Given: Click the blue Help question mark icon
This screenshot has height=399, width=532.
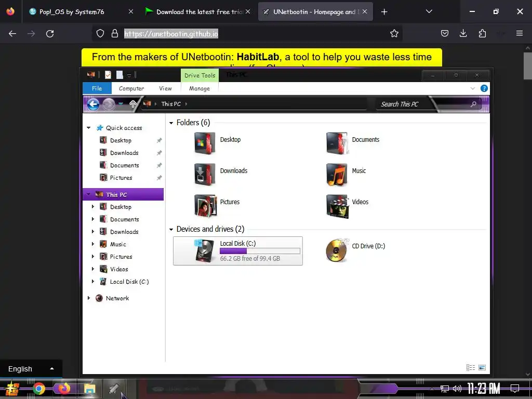Looking at the screenshot, I should pyautogui.click(x=484, y=88).
